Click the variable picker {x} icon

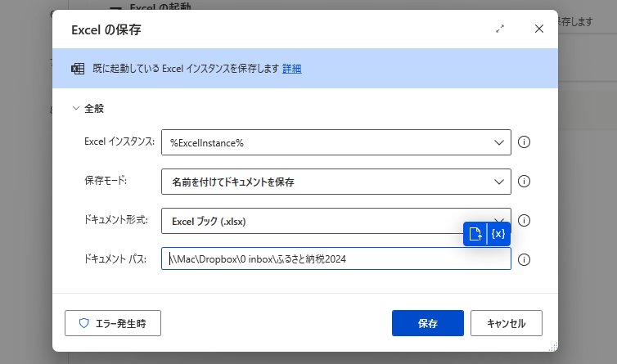pyautogui.click(x=498, y=234)
